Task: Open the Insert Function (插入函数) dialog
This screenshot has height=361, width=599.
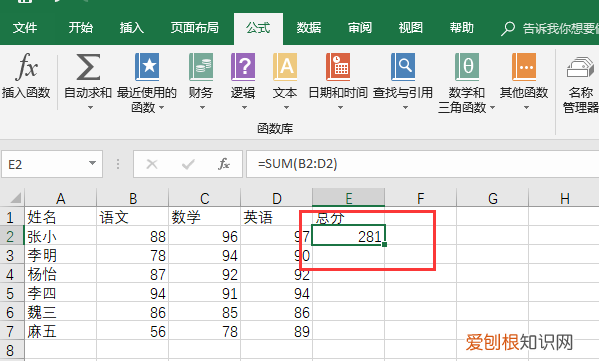Action: [x=26, y=76]
